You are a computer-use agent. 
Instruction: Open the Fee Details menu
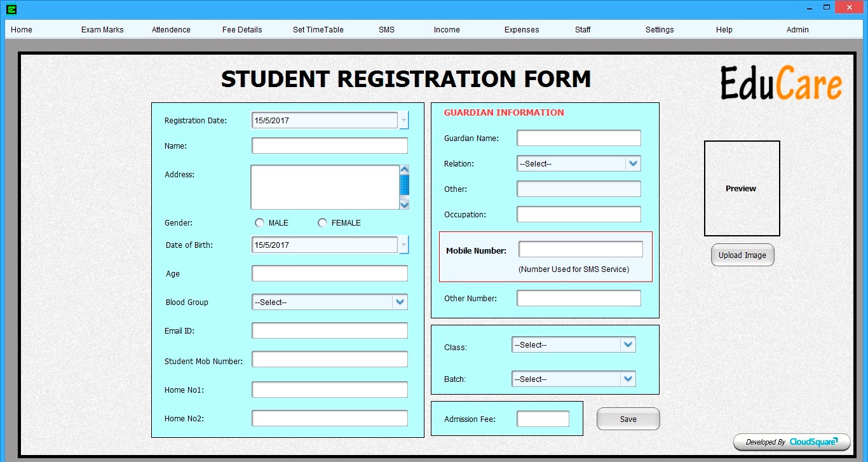pos(242,30)
